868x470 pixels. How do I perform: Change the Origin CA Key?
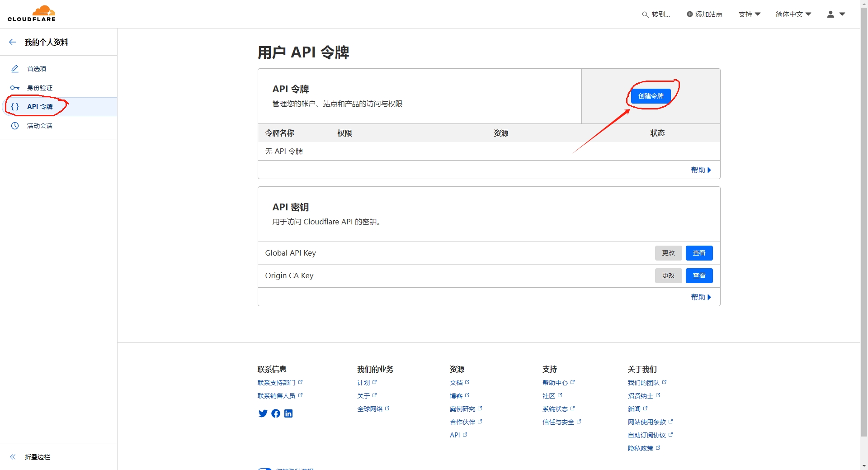tap(668, 275)
